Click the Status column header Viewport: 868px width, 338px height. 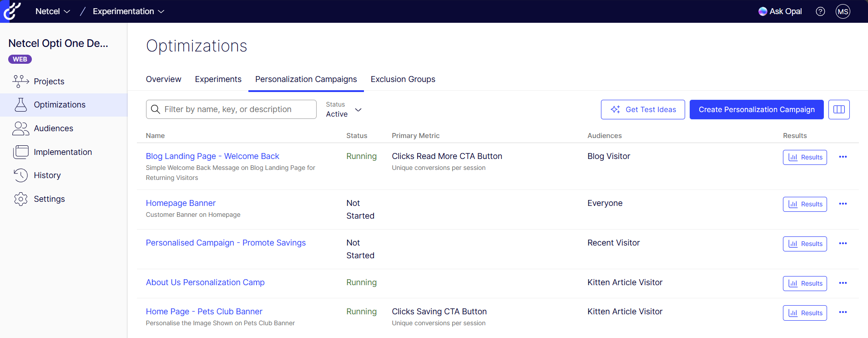(x=357, y=136)
